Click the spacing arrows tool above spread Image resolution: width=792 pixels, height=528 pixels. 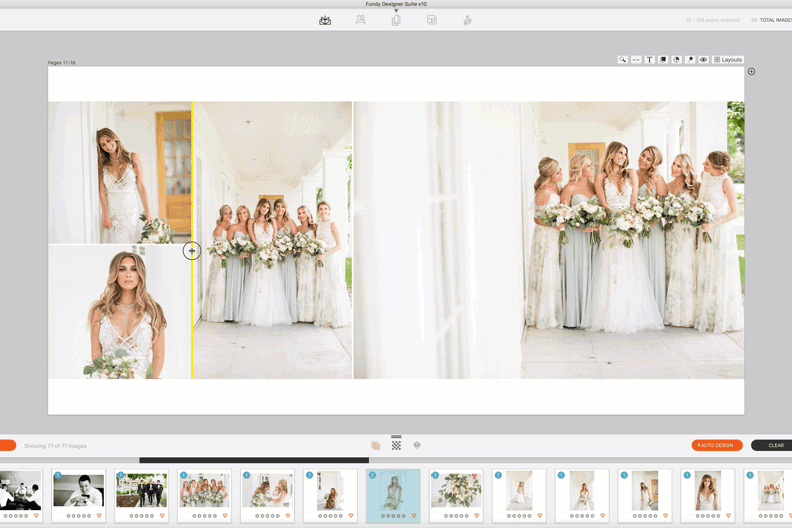[x=636, y=60]
